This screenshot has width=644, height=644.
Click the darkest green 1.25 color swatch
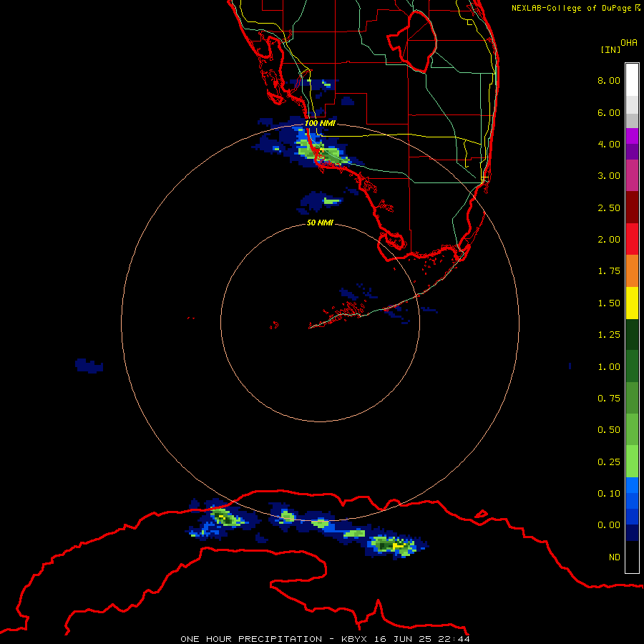tap(632, 334)
